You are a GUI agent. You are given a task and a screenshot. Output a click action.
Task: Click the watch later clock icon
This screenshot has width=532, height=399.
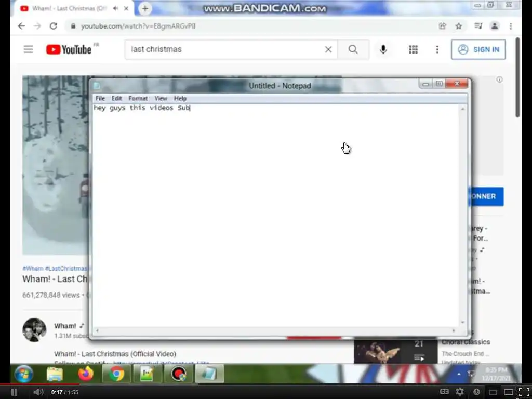(x=477, y=392)
